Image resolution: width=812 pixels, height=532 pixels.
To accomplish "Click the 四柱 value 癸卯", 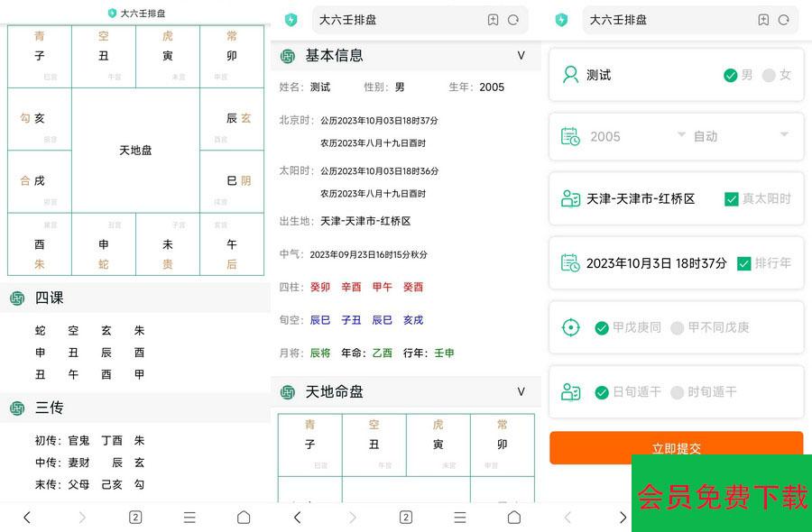I will (320, 287).
